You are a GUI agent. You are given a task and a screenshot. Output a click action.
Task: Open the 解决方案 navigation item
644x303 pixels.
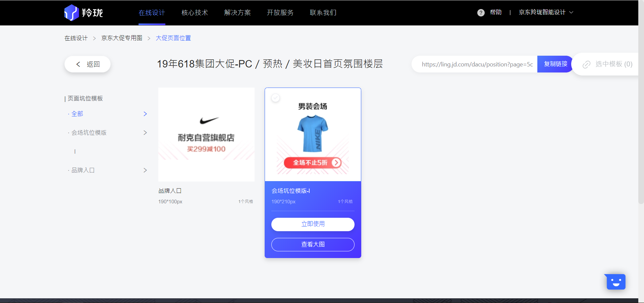(x=237, y=13)
